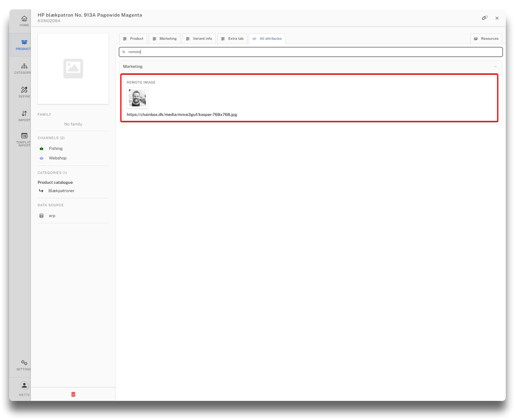Open the Variant info tab
515x420 pixels.
tap(199, 39)
